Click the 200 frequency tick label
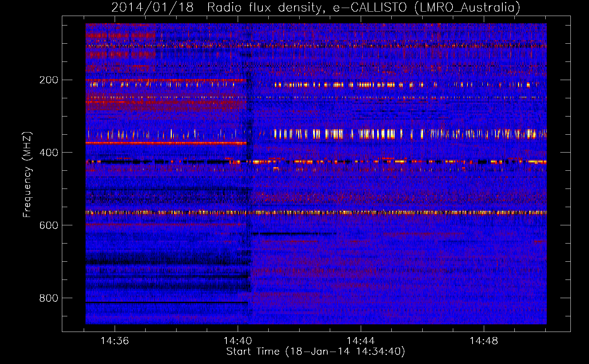Image resolution: width=589 pixels, height=364 pixels. tap(49, 80)
